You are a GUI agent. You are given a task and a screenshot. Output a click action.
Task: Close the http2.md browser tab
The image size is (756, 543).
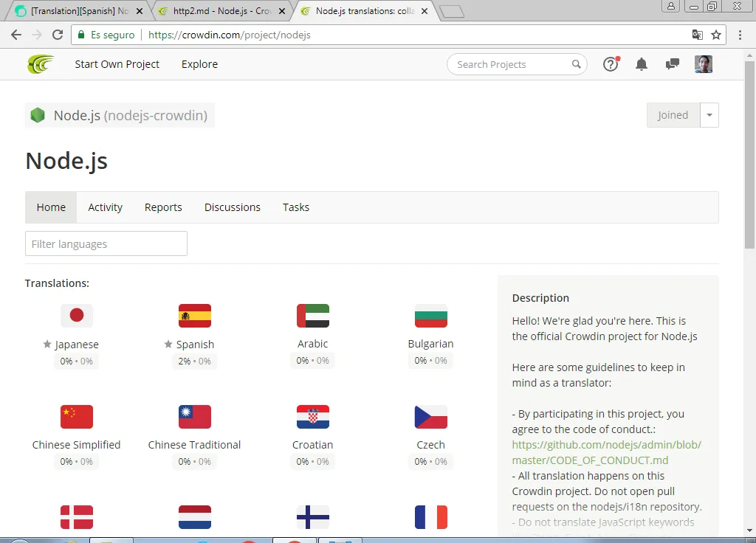coord(282,11)
